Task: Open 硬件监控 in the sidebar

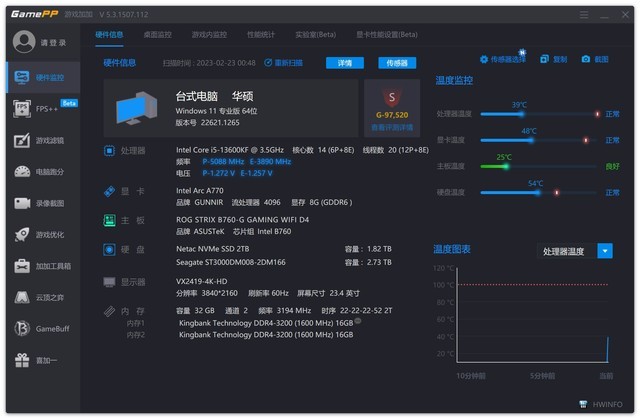Action: click(x=43, y=78)
